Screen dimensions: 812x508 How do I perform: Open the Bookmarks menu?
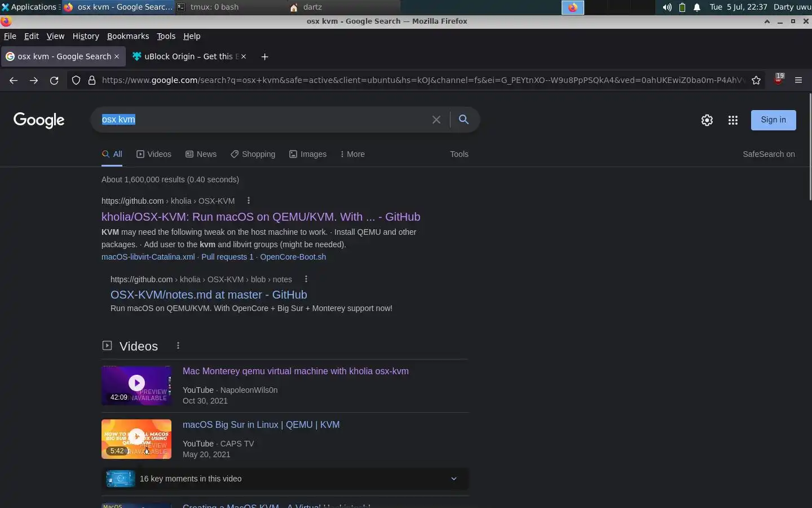pos(128,36)
